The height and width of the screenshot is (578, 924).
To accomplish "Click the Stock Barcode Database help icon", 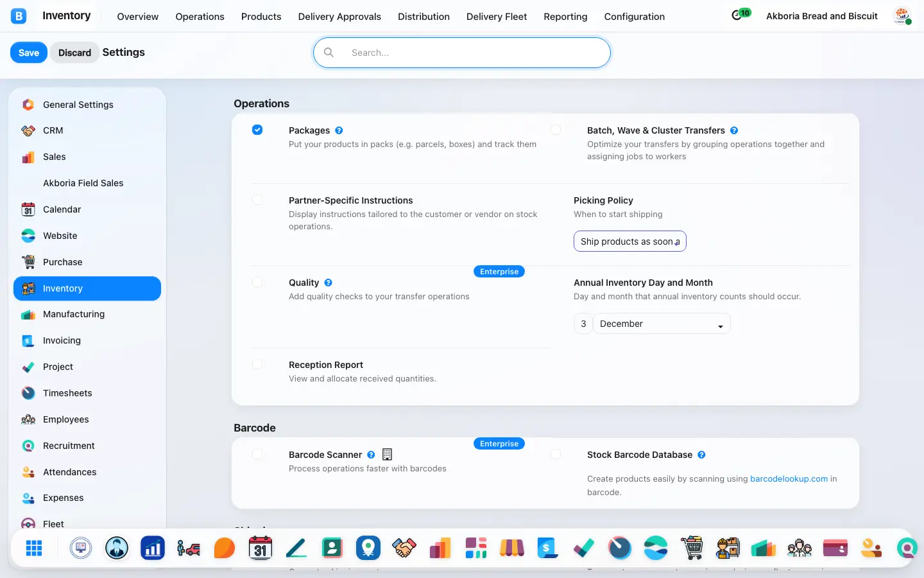I will (701, 455).
